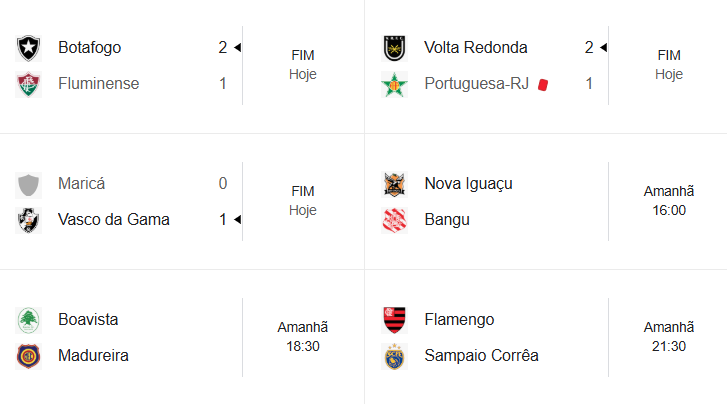Click the Sampaio Corrêa team name
Screen dimensions: 727x404
tap(481, 356)
